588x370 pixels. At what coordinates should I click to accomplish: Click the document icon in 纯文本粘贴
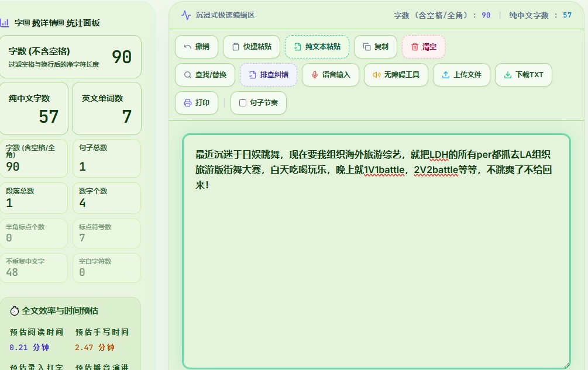pyautogui.click(x=297, y=47)
